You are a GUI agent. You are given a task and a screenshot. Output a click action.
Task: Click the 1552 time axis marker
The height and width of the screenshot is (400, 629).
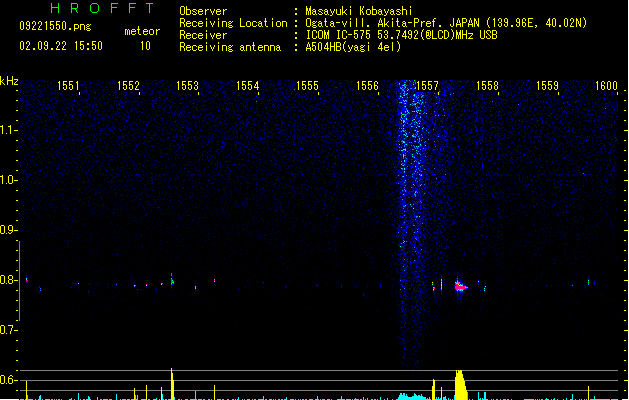click(x=128, y=86)
